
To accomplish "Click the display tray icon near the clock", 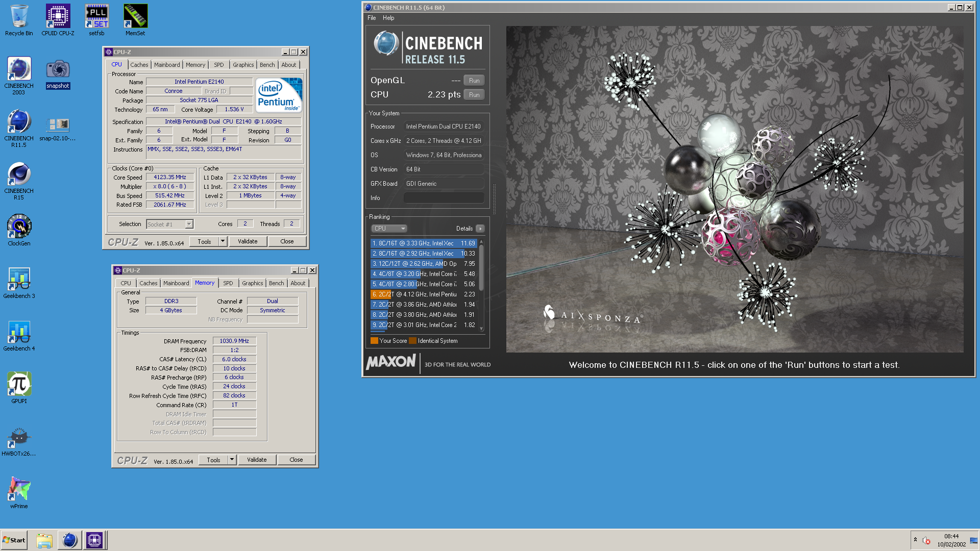I will point(973,540).
